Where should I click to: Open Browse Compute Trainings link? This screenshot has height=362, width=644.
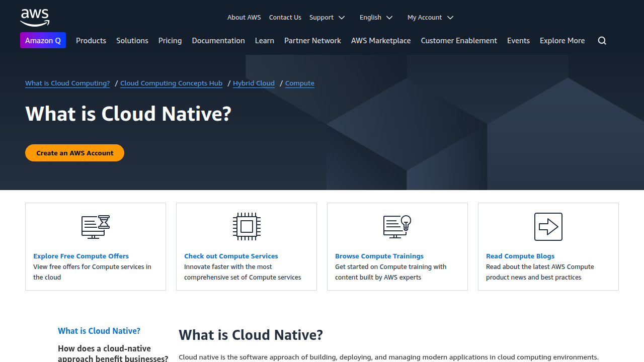click(379, 256)
